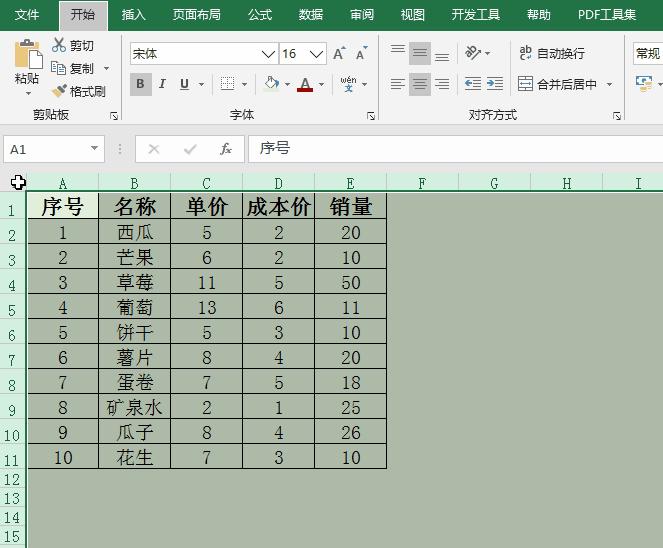This screenshot has width=663, height=548.
Task: Open paste options dropdown arrow
Action: coord(28,93)
